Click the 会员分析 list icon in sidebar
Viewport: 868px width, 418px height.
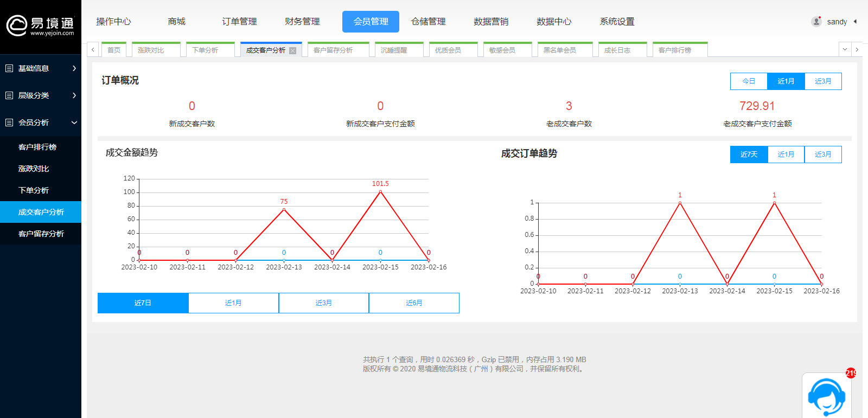9,123
